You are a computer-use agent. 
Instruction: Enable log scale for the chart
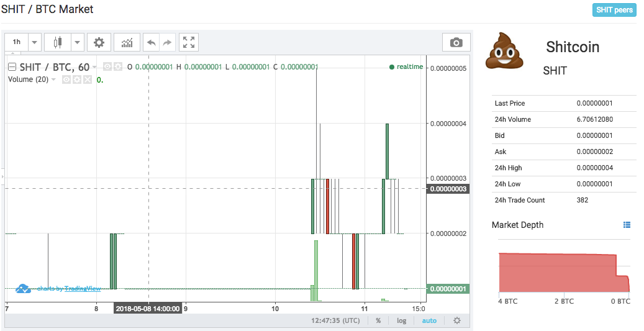[401, 320]
